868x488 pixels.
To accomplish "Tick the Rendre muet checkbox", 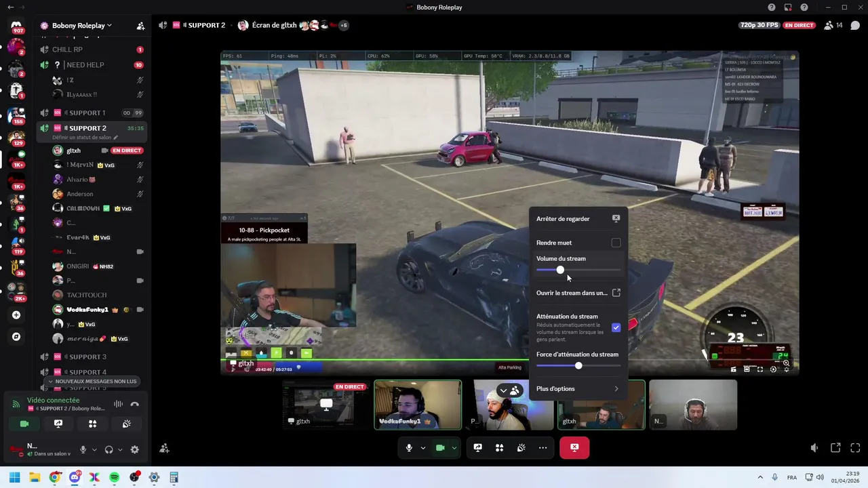I will [x=616, y=243].
